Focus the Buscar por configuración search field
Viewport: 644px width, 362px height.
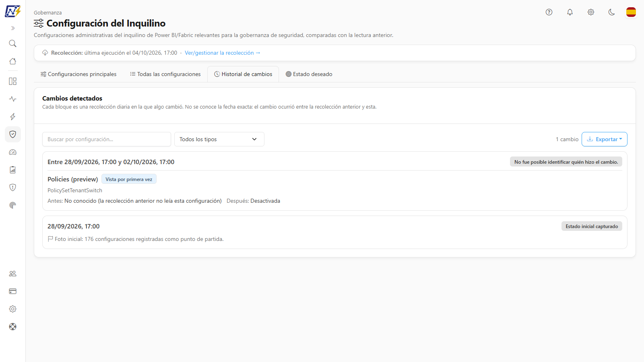(107, 139)
